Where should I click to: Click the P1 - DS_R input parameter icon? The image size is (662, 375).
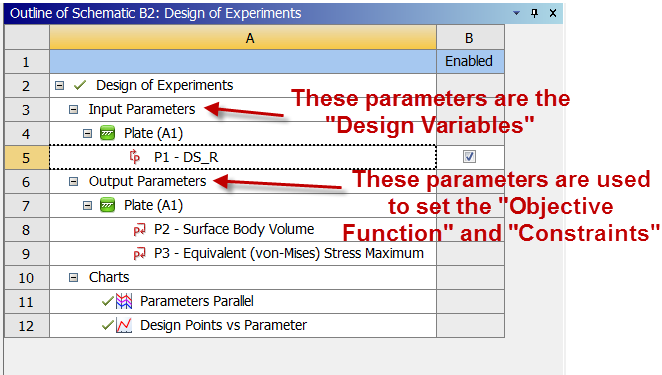point(135,157)
